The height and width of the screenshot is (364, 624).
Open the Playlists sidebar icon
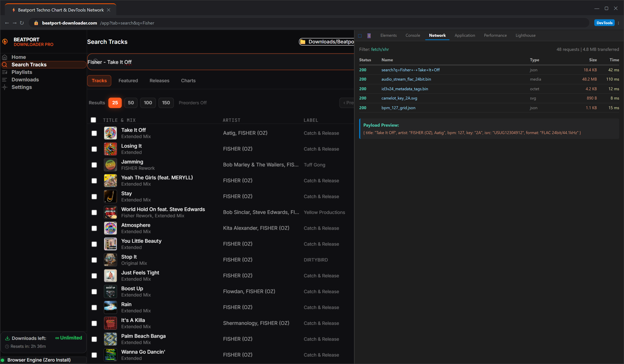4,72
